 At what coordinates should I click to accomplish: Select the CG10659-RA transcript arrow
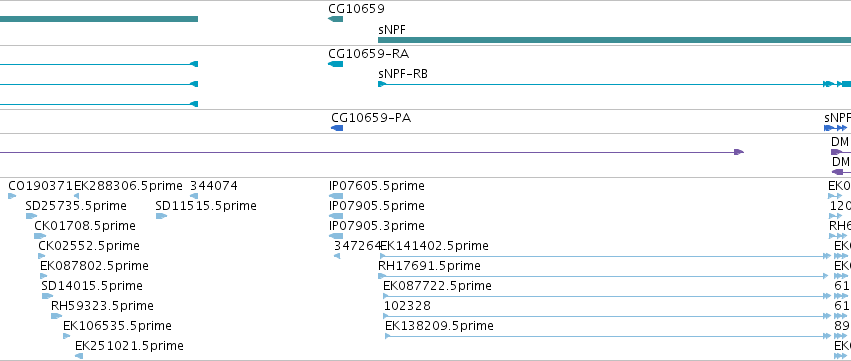click(335, 64)
